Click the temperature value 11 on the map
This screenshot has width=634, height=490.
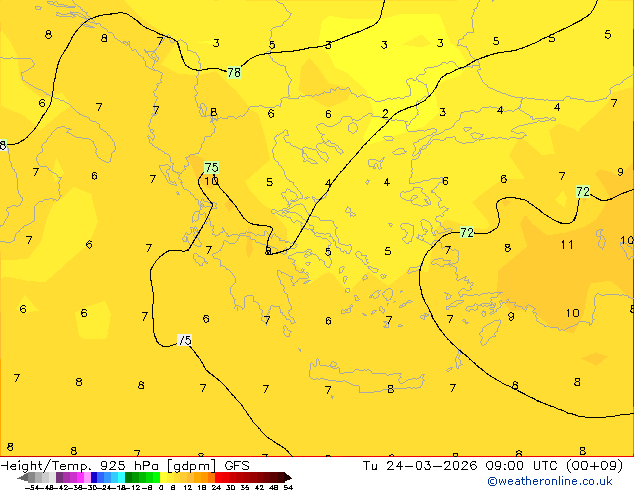coord(567,245)
